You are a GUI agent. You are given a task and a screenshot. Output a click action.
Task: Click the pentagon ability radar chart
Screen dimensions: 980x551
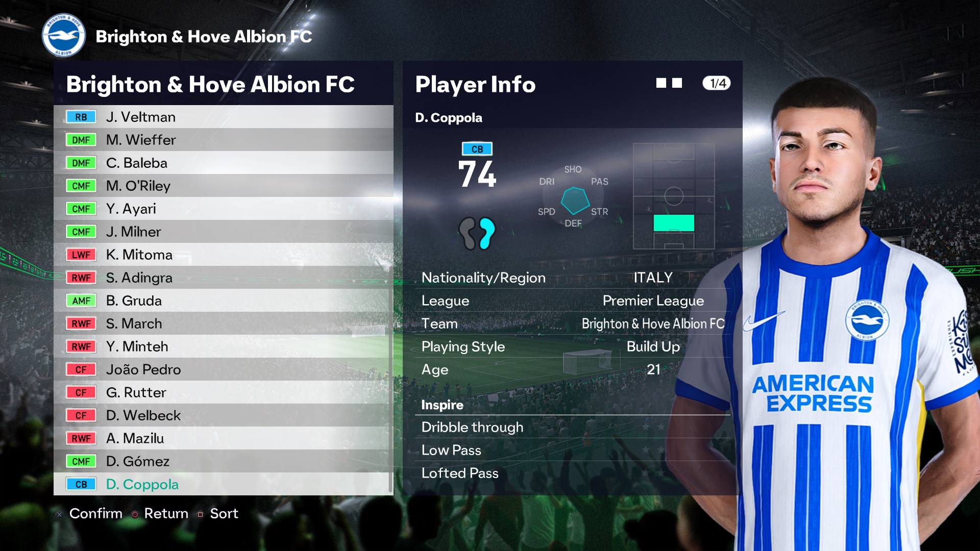pyautogui.click(x=575, y=201)
